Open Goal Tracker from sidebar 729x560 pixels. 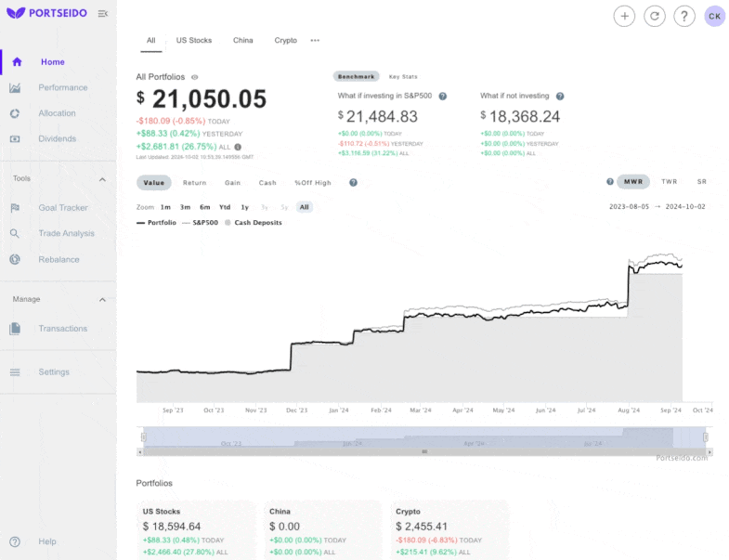[62, 208]
